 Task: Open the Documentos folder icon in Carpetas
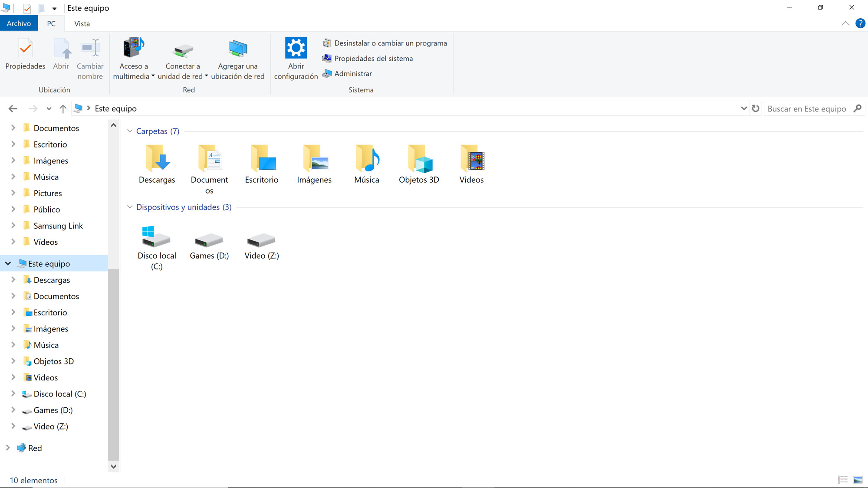point(209,158)
